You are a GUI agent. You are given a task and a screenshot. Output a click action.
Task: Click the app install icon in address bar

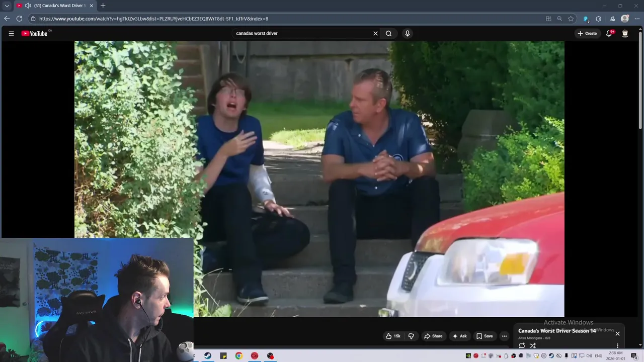[x=548, y=19]
